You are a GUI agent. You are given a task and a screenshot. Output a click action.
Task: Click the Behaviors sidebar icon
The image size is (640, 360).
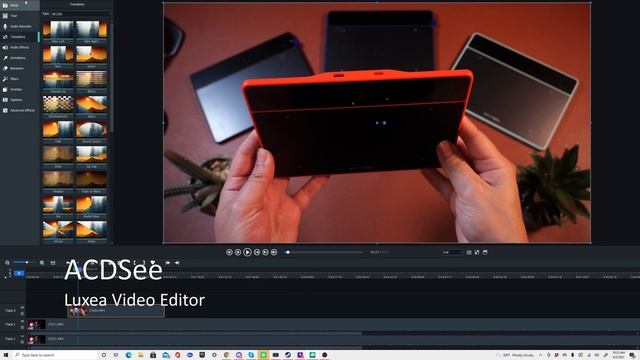(5, 69)
